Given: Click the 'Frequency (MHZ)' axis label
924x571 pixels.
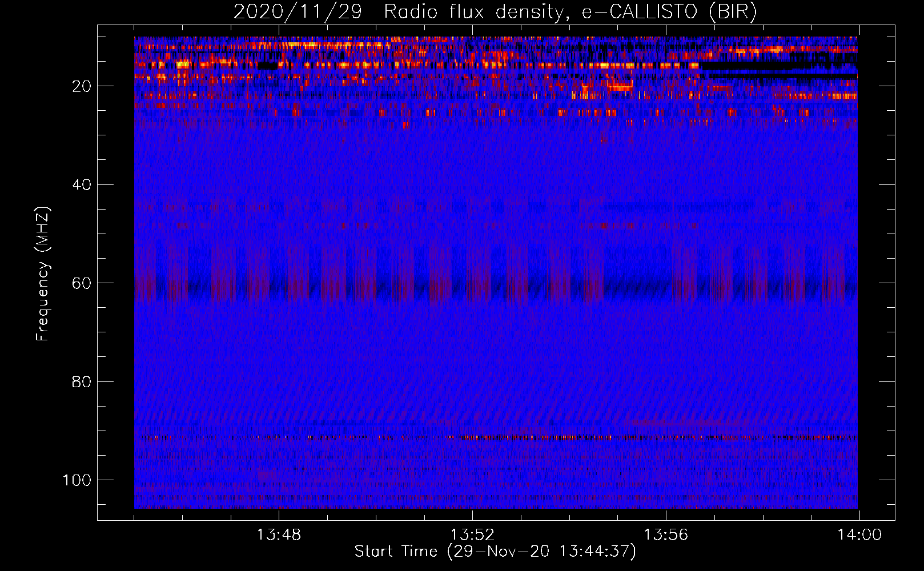Looking at the screenshot, I should 43,274.
